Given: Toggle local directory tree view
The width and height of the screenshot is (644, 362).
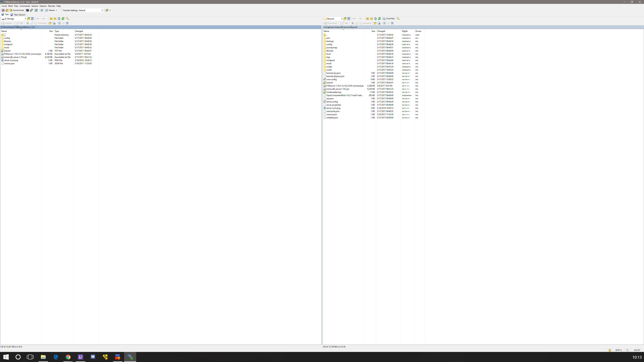Looking at the screenshot, I should [x=68, y=19].
